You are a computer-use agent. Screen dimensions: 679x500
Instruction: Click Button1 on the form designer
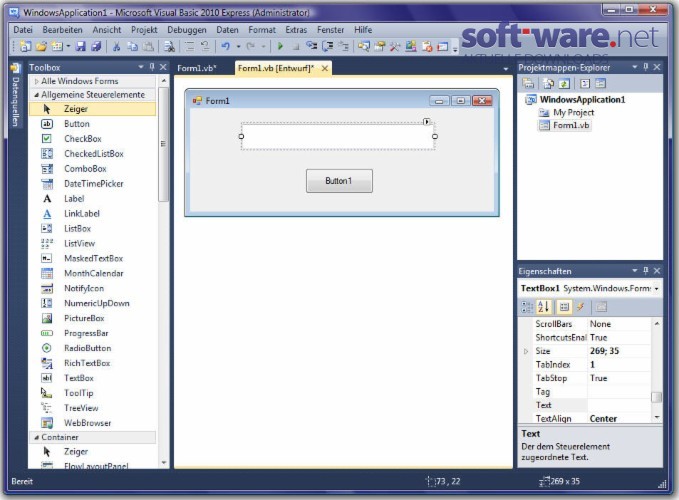(x=339, y=181)
